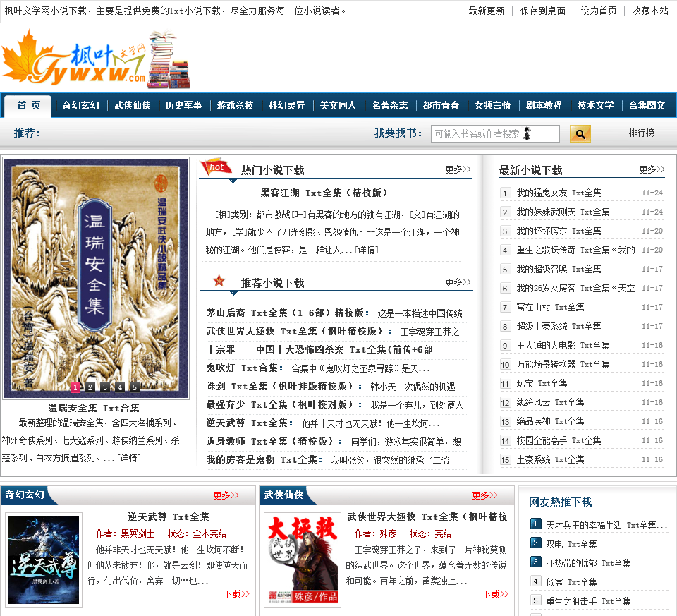The width and height of the screenshot is (677, 616).
Task: Click the author link 黑翼剑士
Action: [138, 533]
